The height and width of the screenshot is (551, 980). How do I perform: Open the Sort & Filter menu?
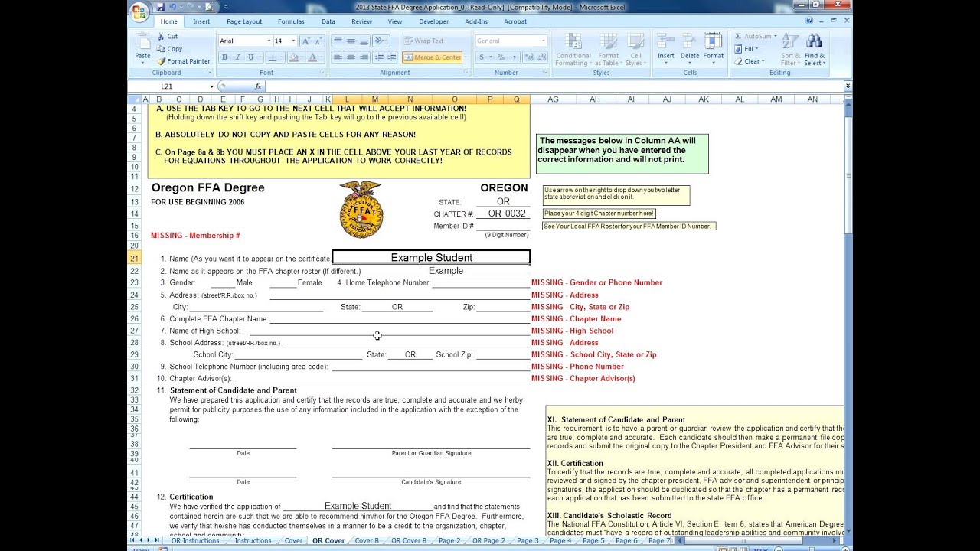click(x=790, y=50)
